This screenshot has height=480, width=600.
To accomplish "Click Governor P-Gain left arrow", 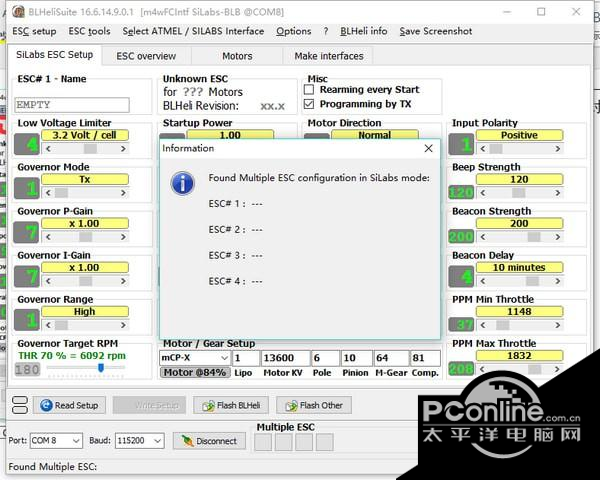I will tap(48, 237).
